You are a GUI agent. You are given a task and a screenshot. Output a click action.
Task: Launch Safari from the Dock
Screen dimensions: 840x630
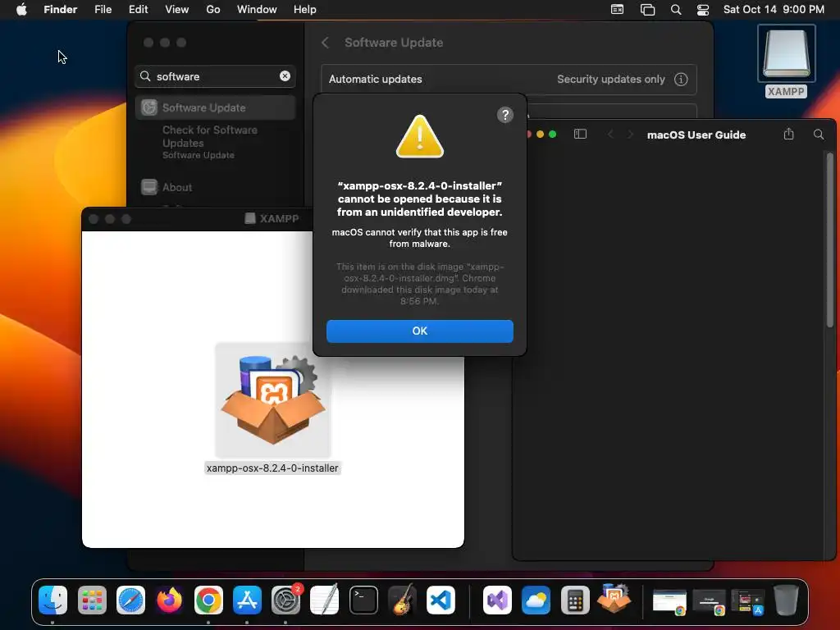(x=130, y=600)
